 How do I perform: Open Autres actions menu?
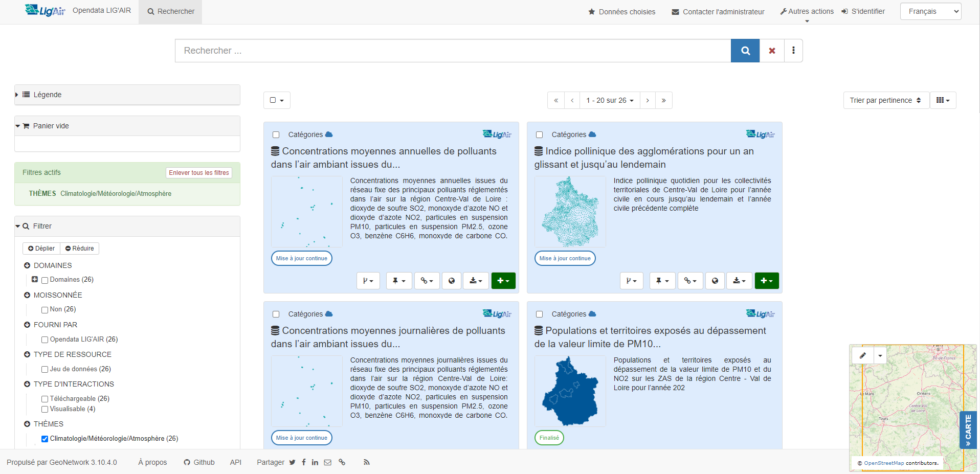coord(807,12)
